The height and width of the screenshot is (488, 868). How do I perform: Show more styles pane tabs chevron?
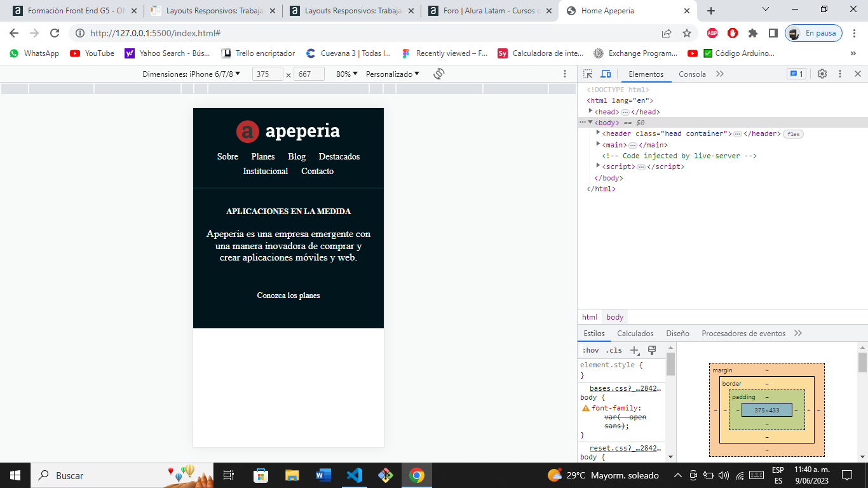(798, 334)
